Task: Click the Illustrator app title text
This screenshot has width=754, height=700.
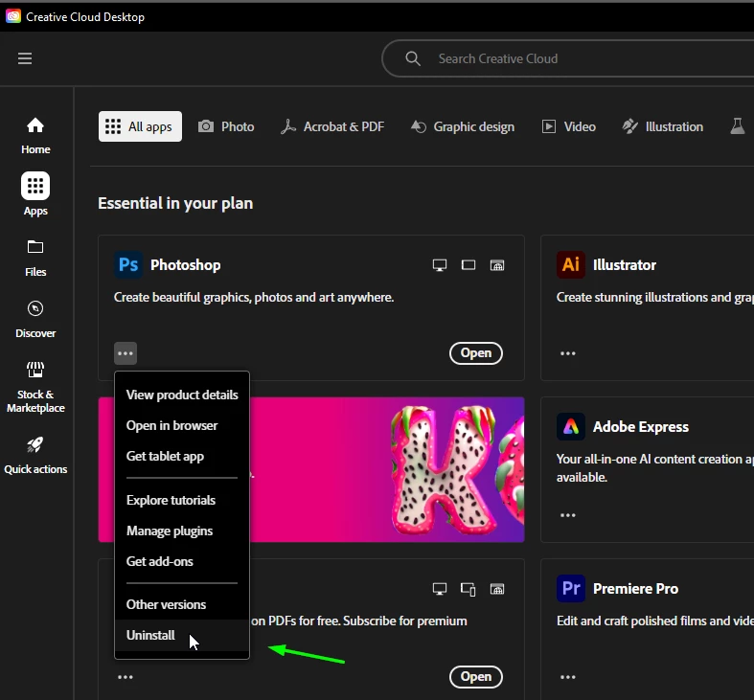Action: pos(624,265)
